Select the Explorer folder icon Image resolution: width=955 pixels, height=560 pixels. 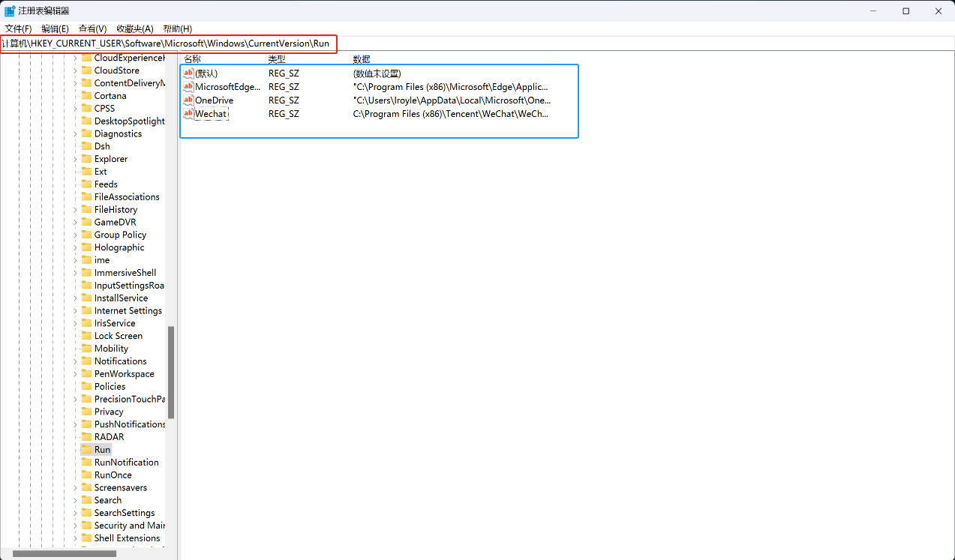click(x=86, y=159)
